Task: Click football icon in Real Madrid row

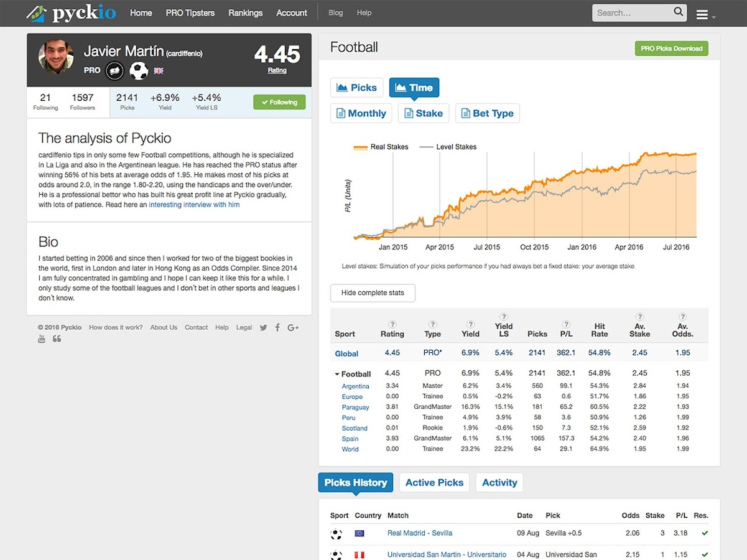Action: tap(336, 533)
